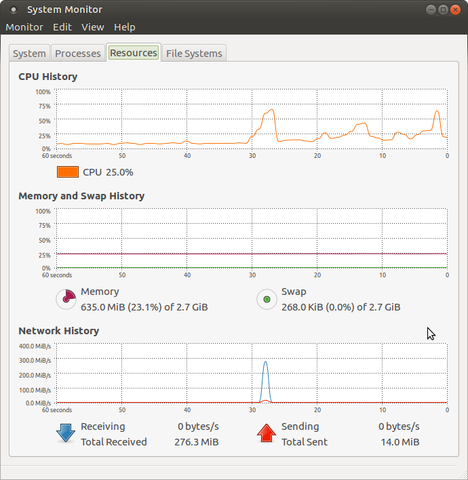This screenshot has width=468, height=480.
Task: Click the 276.3 MiB total received value
Action: 196,442
